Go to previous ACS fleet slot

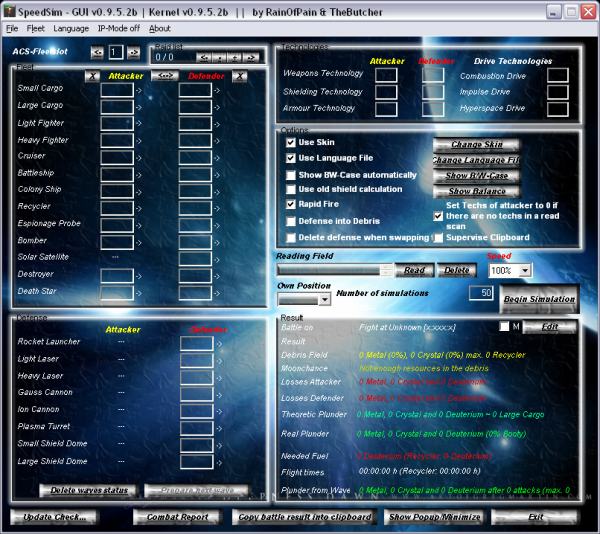pyautogui.click(x=97, y=52)
